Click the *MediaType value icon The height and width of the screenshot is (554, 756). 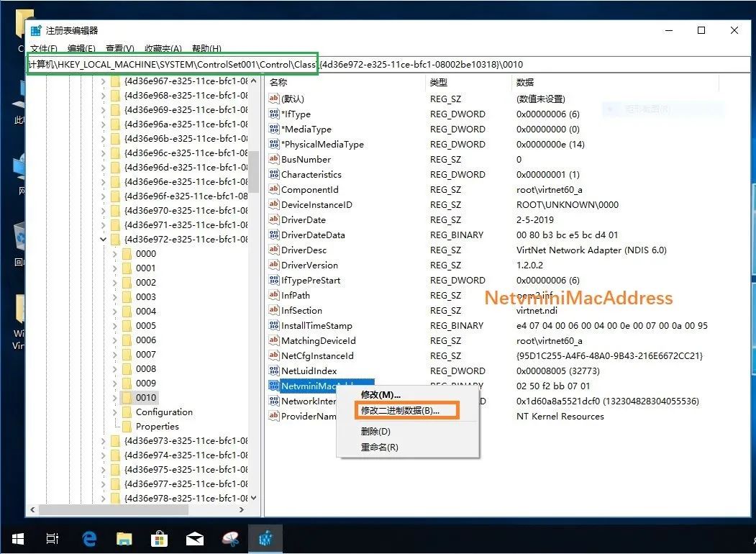(x=274, y=130)
